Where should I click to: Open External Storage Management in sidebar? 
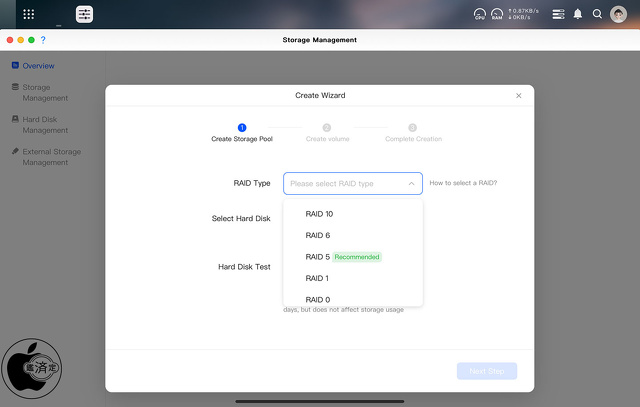coord(51,157)
